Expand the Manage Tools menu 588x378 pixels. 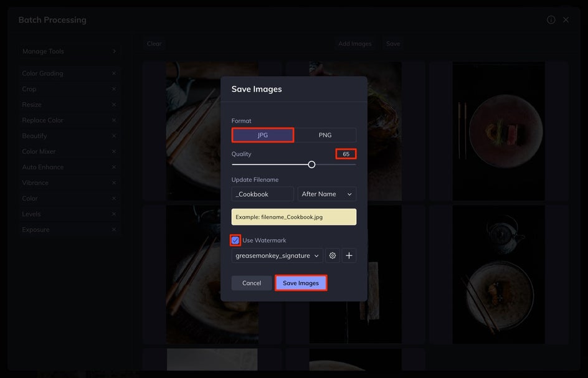[69, 51]
